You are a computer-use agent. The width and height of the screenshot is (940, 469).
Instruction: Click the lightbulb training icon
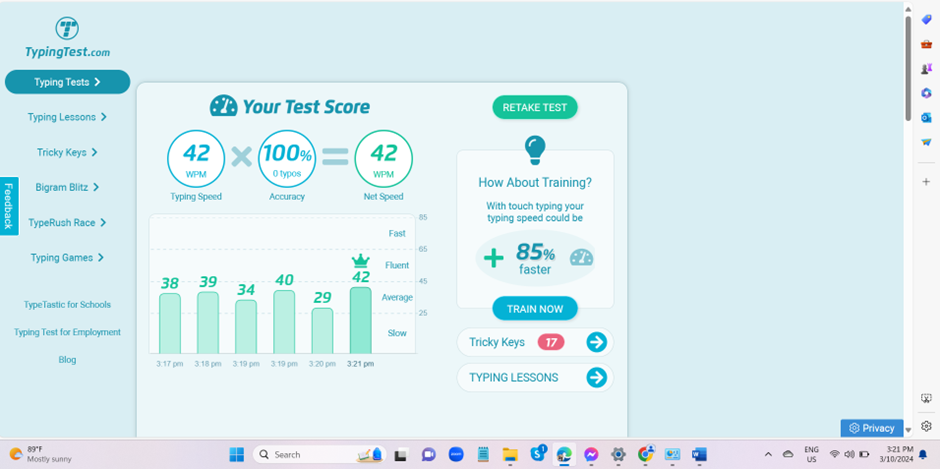[x=535, y=150]
